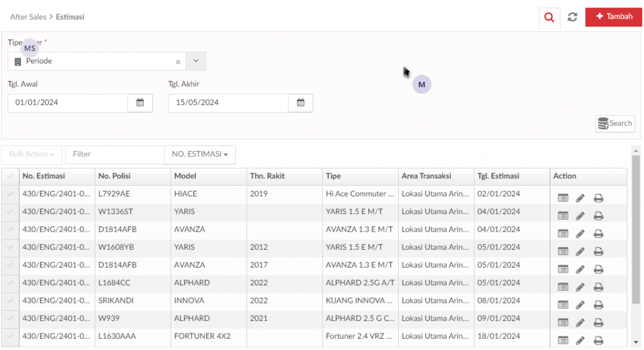Select the 'ALPHARD 2.5G A/T' tipe cell
This screenshot has width=644, height=350.
tap(360, 283)
